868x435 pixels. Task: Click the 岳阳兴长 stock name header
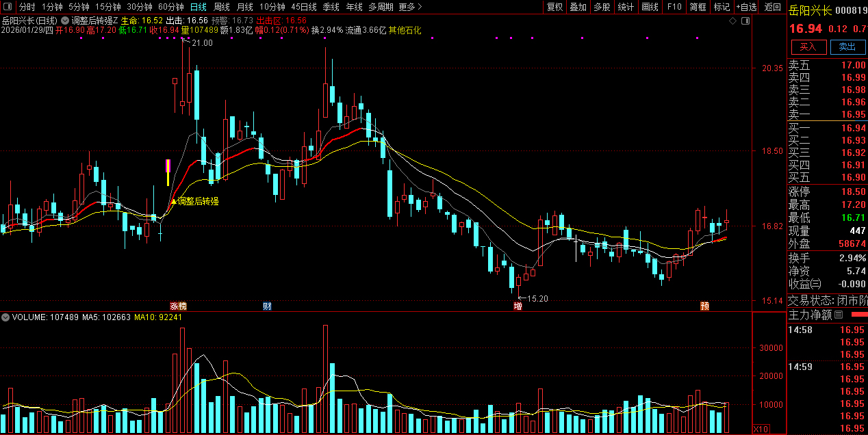tap(810, 10)
